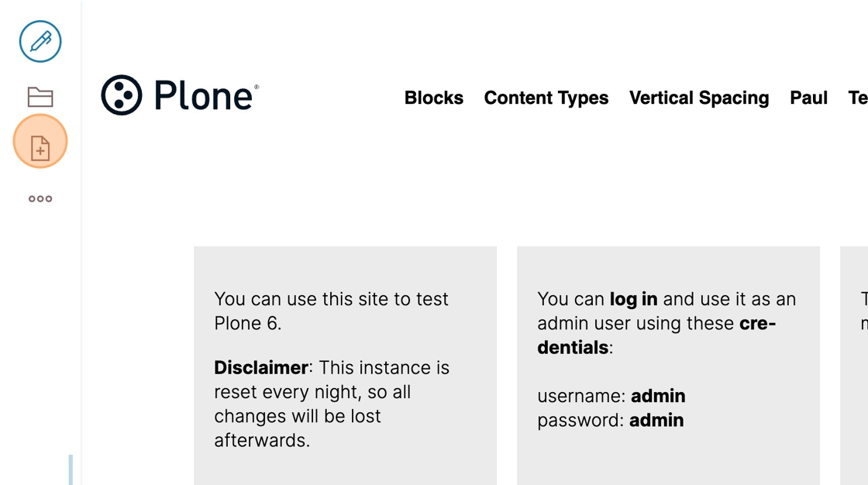The width and height of the screenshot is (868, 485).
Task: Click the username admin line
Action: [611, 396]
